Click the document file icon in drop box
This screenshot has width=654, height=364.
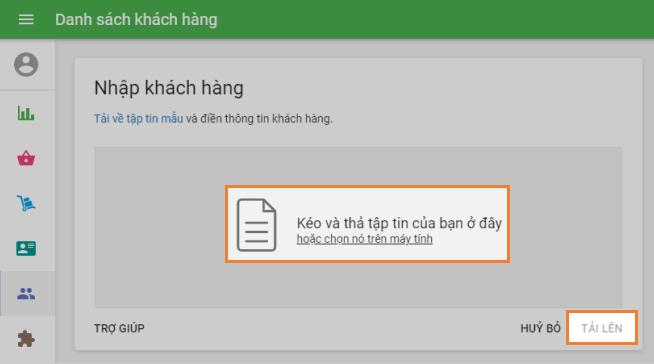click(257, 225)
